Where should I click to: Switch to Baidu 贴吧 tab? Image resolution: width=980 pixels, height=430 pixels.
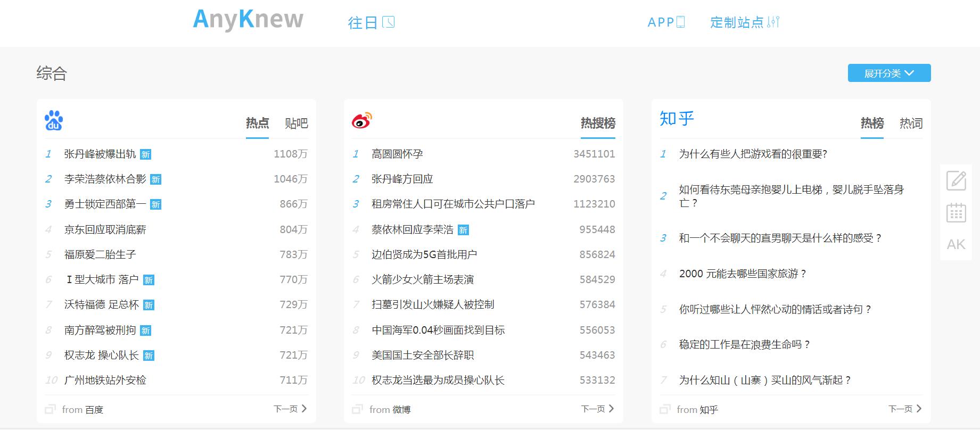pos(297,123)
